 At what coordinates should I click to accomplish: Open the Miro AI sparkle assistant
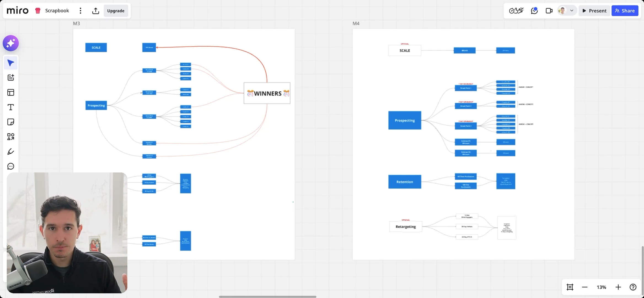[x=11, y=43]
